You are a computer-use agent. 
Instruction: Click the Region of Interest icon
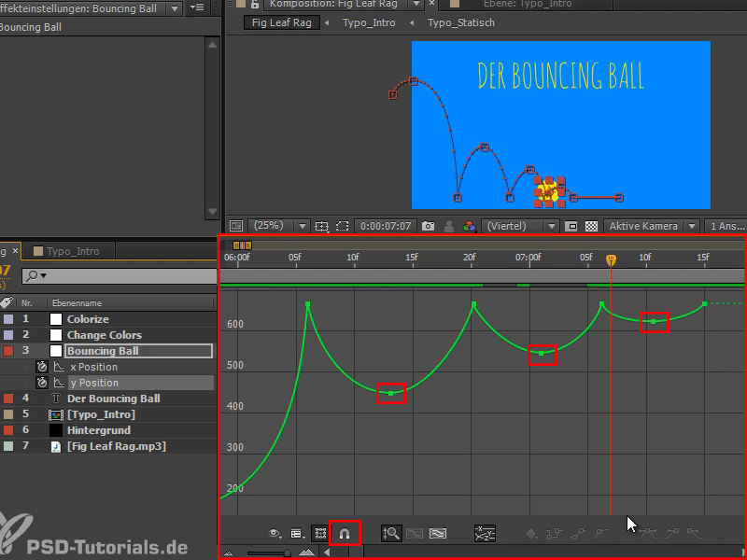tap(342, 225)
